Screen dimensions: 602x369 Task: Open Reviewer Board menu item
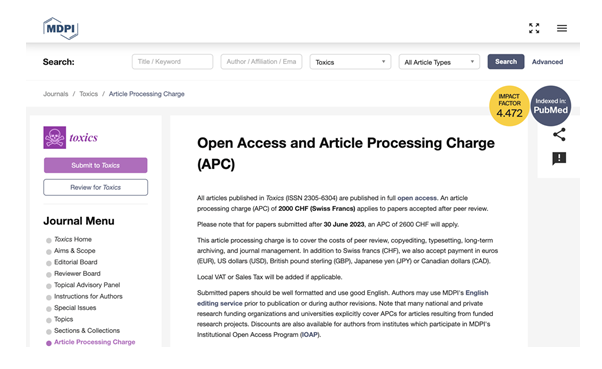pos(77,273)
